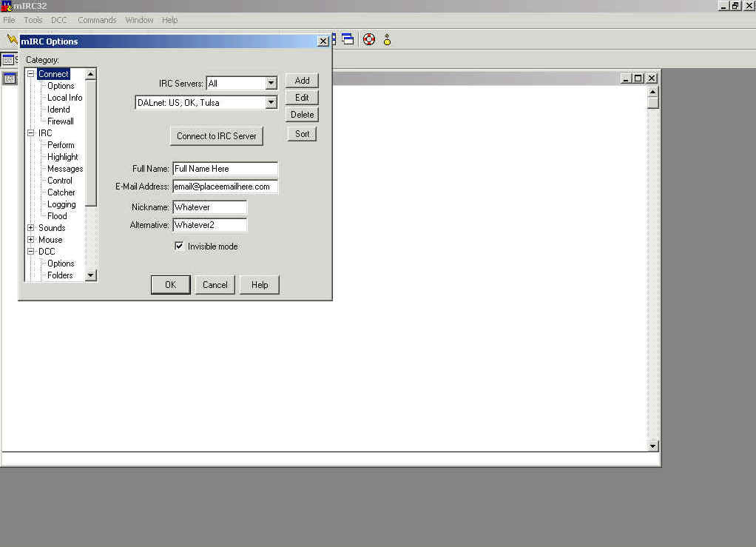
Task: Confirm the options with OK
Action: click(171, 284)
